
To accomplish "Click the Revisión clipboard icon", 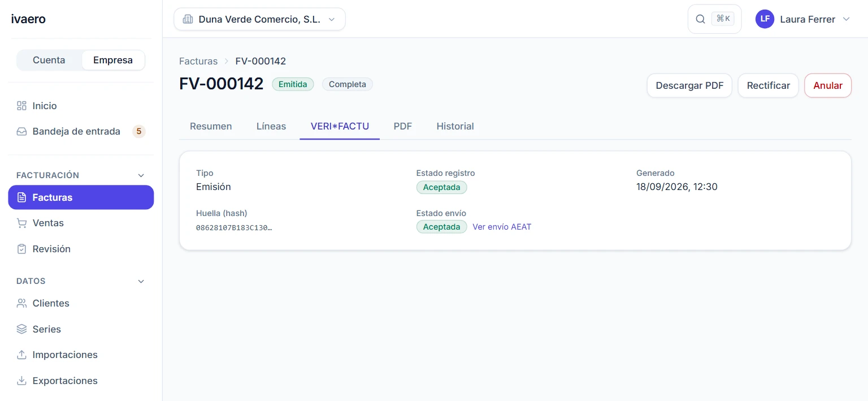I will 22,249.
